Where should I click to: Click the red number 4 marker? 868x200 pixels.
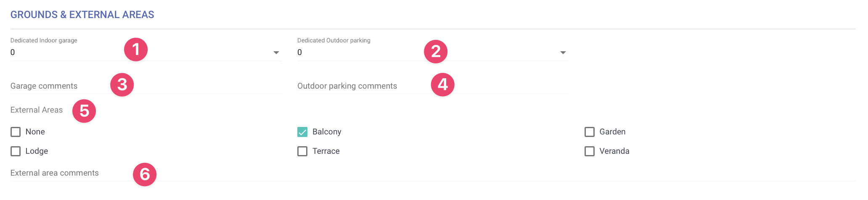(442, 84)
